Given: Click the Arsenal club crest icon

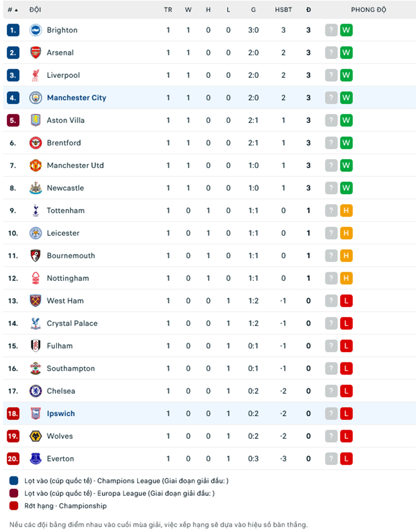Looking at the screenshot, I should coord(35,53).
